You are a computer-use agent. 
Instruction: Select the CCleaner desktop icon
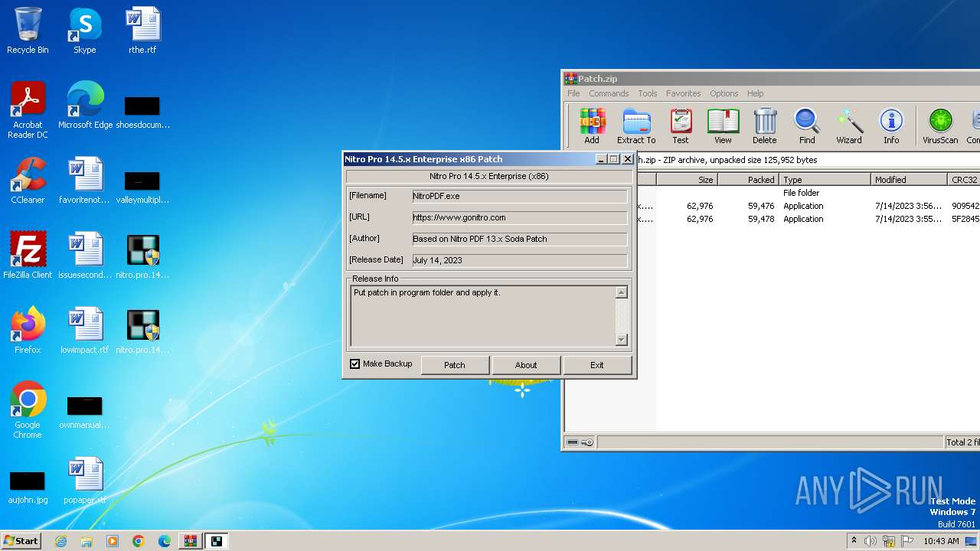point(28,181)
